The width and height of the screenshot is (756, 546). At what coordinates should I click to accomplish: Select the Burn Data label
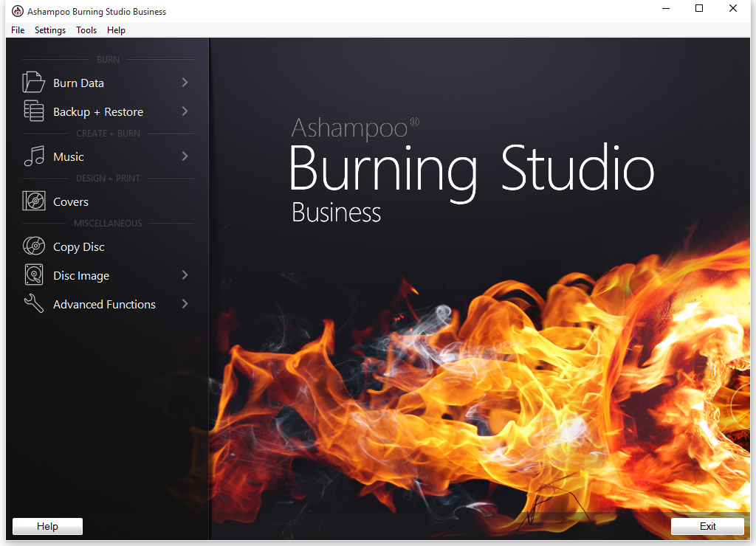78,83
